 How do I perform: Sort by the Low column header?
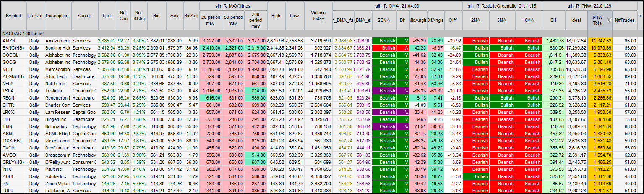[295, 16]
